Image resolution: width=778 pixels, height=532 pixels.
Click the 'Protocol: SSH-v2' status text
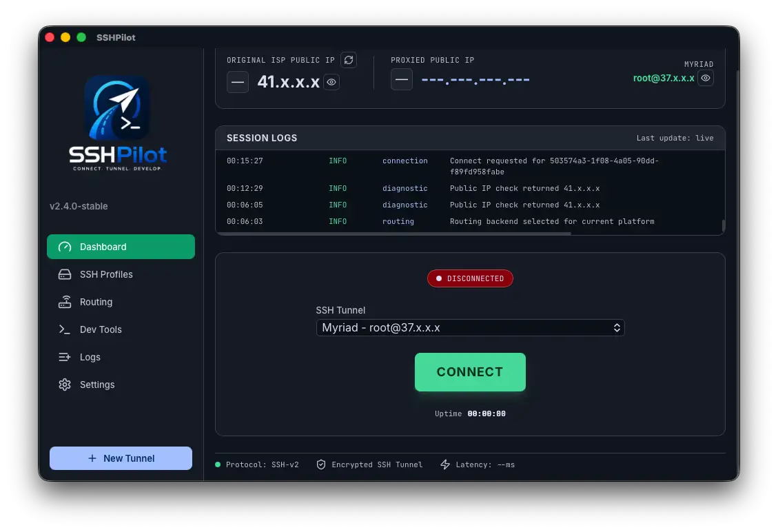coord(262,464)
